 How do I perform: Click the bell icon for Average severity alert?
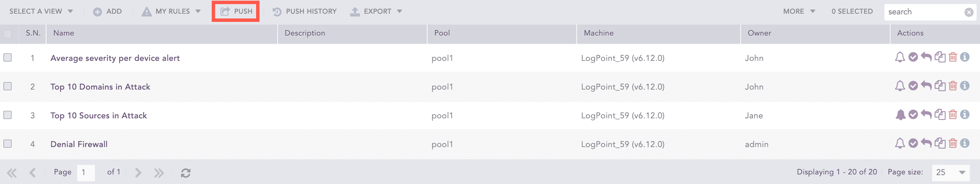(900, 57)
